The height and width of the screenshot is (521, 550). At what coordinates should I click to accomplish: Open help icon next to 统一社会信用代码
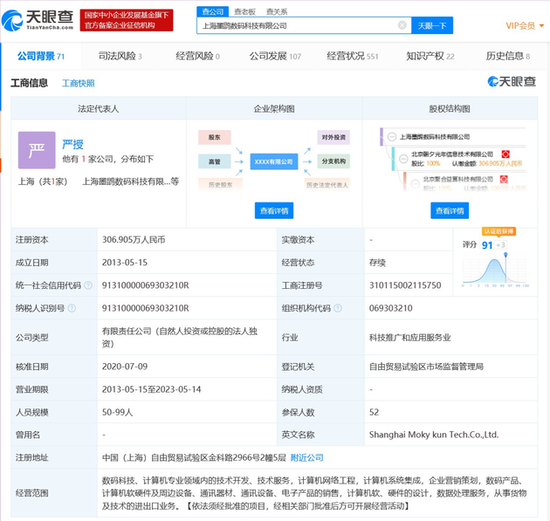point(88,285)
